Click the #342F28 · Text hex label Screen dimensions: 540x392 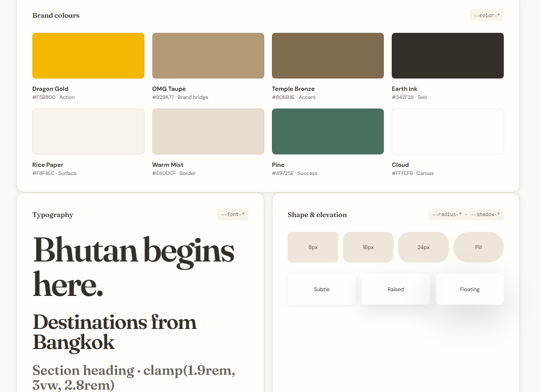pyautogui.click(x=409, y=97)
